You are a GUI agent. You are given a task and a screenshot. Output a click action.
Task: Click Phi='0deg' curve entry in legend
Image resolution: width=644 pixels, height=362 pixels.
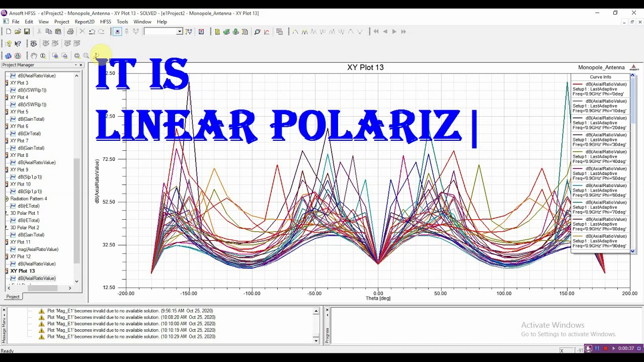pos(600,89)
